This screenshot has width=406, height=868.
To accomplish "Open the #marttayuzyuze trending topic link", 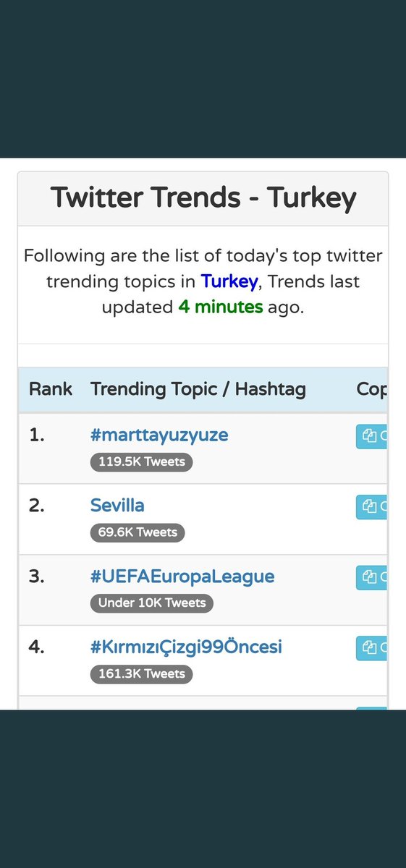I will click(x=159, y=435).
